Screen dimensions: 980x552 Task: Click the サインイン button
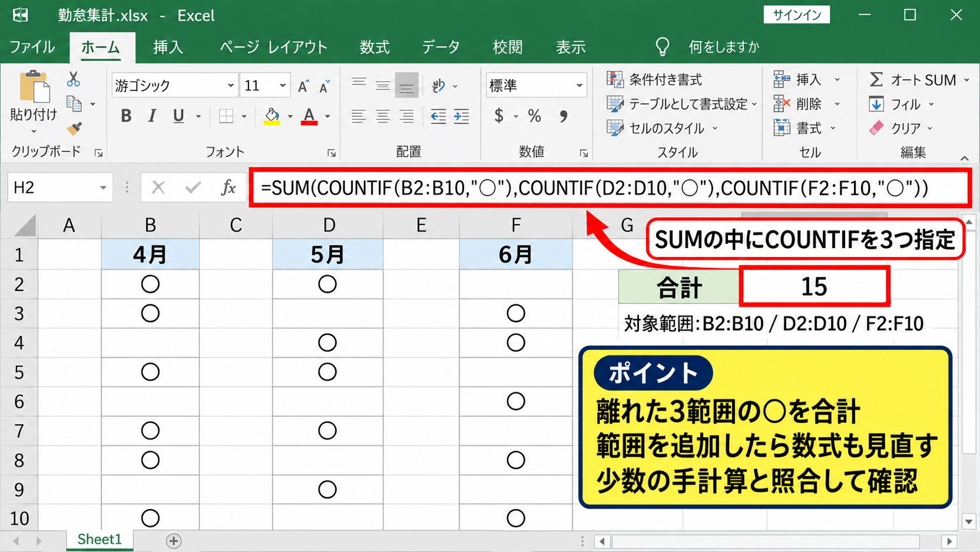pyautogui.click(x=797, y=15)
